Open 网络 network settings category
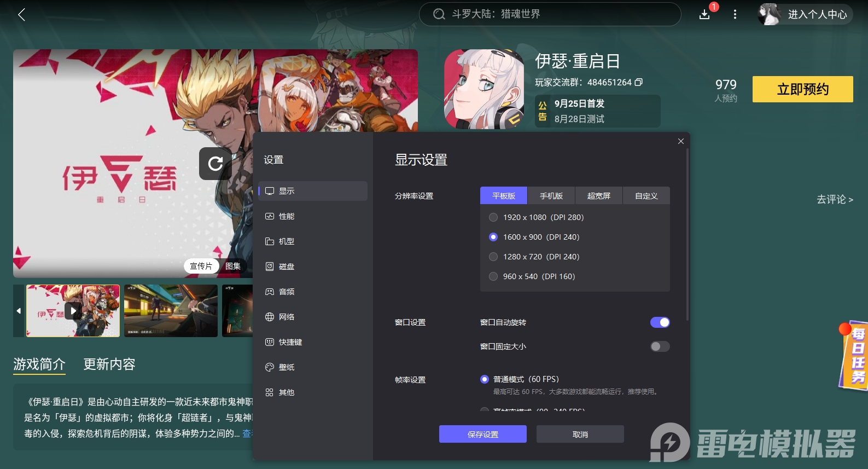 tap(313, 317)
